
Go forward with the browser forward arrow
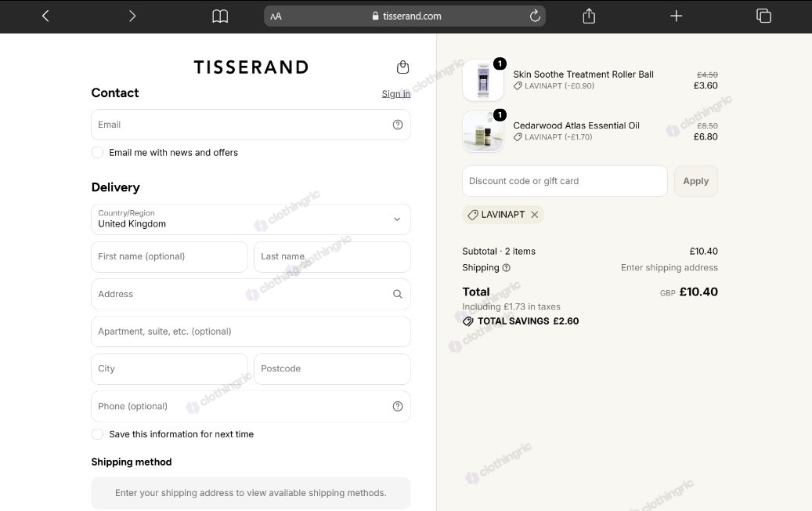[132, 16]
